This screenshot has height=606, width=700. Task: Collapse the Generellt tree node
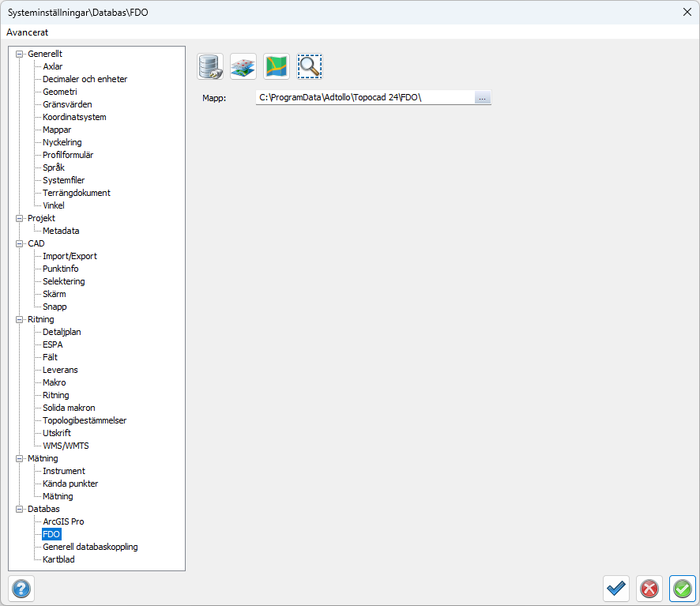tap(20, 54)
